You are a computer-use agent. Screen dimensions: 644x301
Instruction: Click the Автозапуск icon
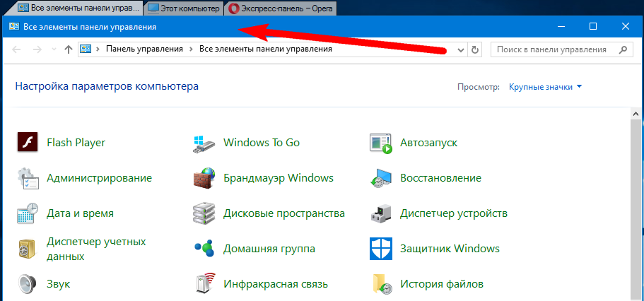381,143
